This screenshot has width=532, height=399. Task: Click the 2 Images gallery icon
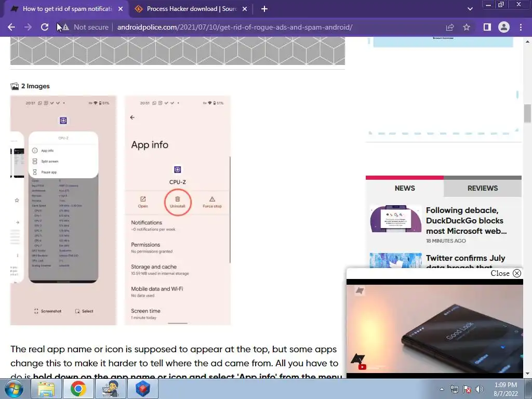[x=15, y=86]
